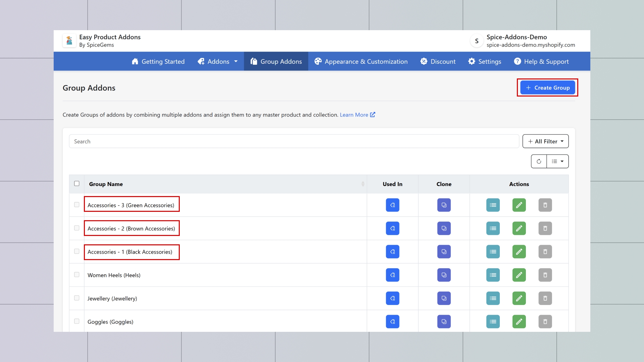This screenshot has width=644, height=362.
Task: Open the Discount menu item
Action: (x=438, y=61)
